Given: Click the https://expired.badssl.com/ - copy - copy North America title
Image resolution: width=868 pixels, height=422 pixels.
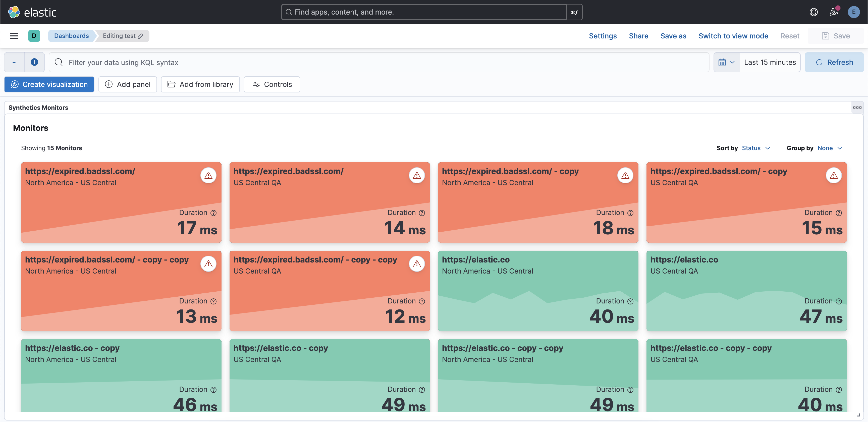Looking at the screenshot, I should (x=106, y=259).
